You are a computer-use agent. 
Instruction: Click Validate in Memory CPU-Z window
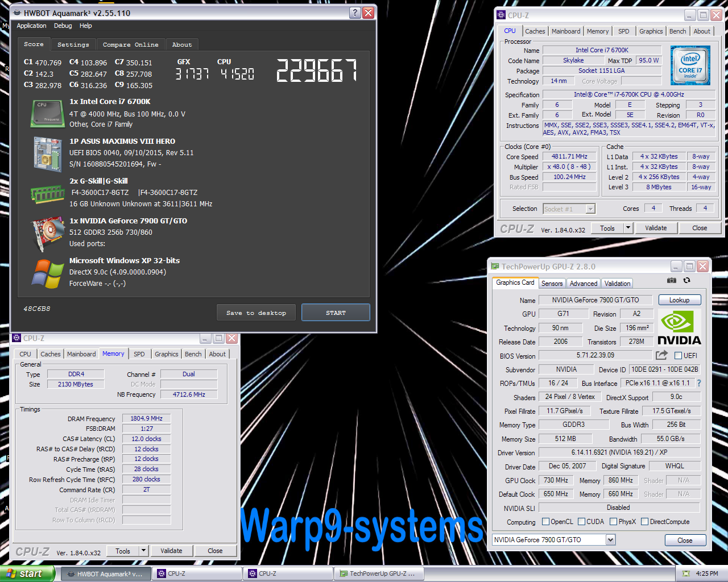tap(171, 551)
